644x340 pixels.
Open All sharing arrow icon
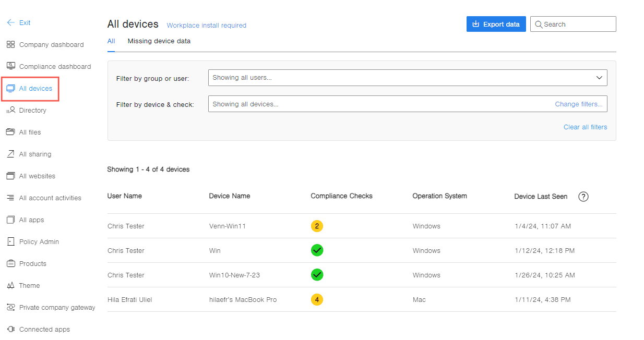pyautogui.click(x=10, y=154)
